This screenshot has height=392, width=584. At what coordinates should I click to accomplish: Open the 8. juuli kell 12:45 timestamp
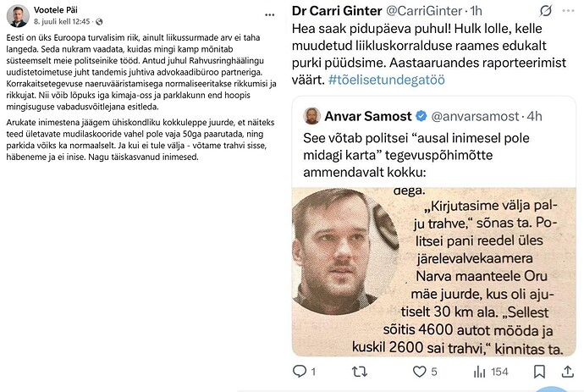tap(62, 22)
